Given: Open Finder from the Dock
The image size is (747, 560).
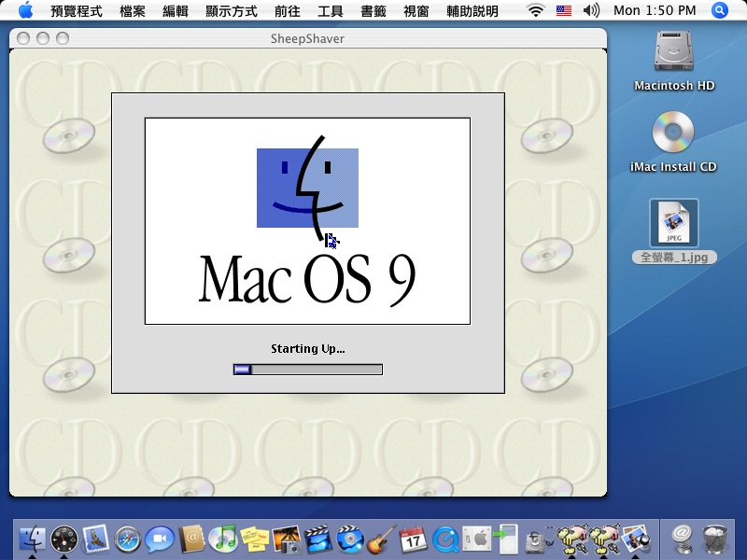Looking at the screenshot, I should 32,539.
